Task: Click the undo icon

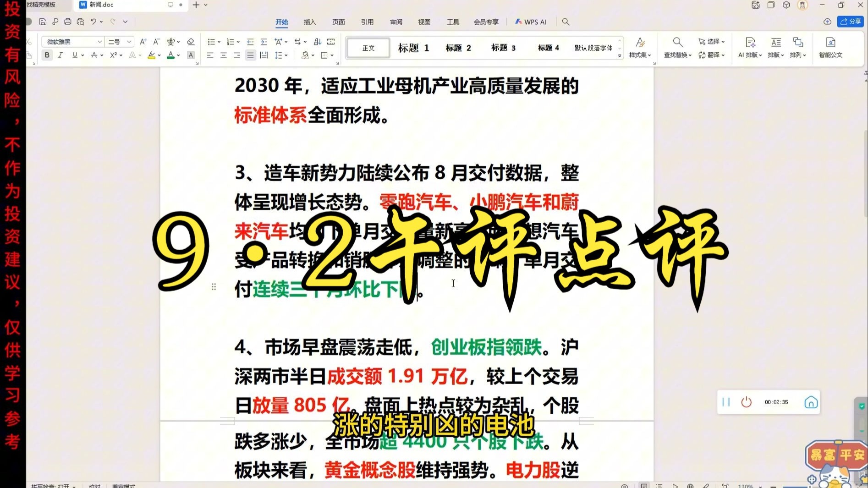Action: [x=93, y=22]
